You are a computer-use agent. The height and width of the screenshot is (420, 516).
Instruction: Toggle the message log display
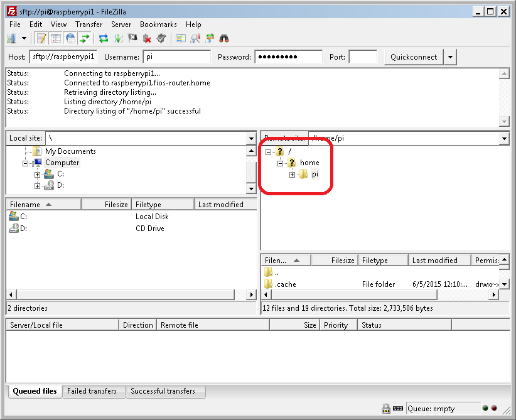pyautogui.click(x=41, y=38)
